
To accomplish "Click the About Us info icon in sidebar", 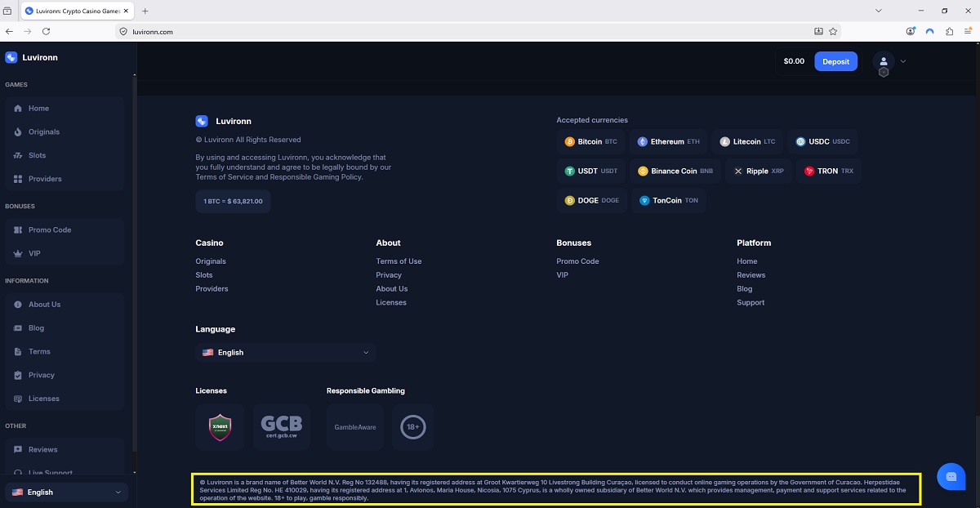I will [19, 305].
